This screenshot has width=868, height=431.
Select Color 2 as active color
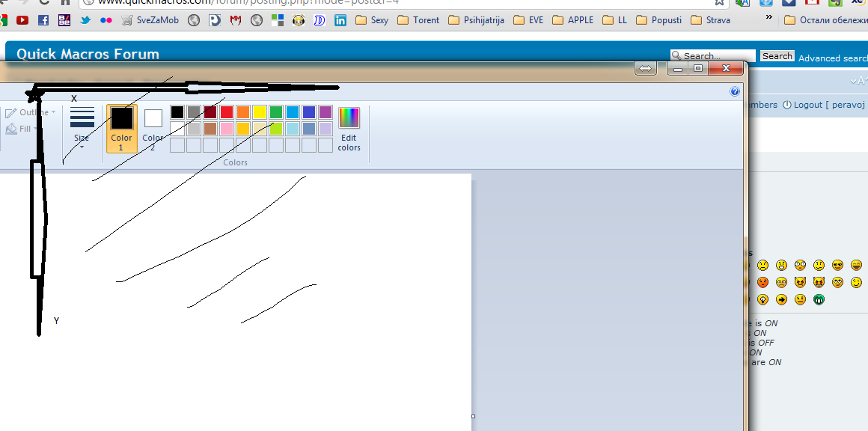(x=153, y=128)
